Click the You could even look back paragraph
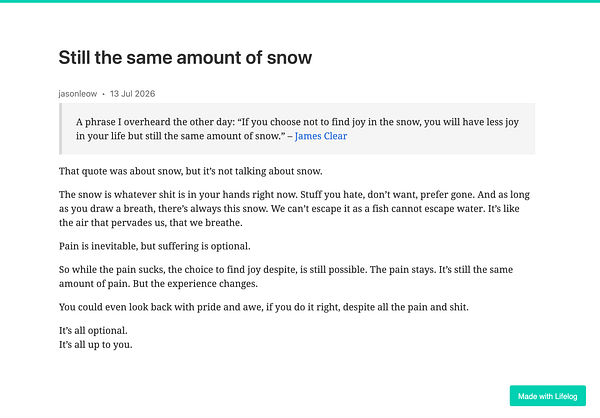 (264, 307)
